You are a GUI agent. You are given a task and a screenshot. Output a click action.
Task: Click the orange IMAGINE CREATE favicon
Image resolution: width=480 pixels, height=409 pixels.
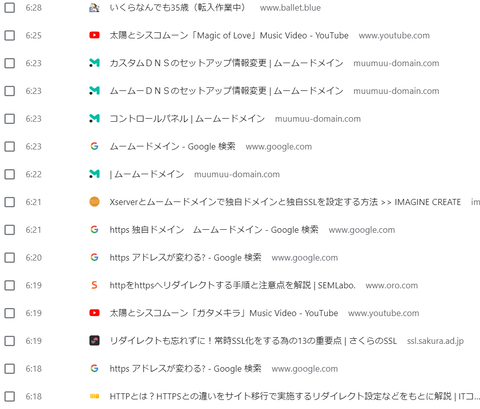[x=94, y=202]
